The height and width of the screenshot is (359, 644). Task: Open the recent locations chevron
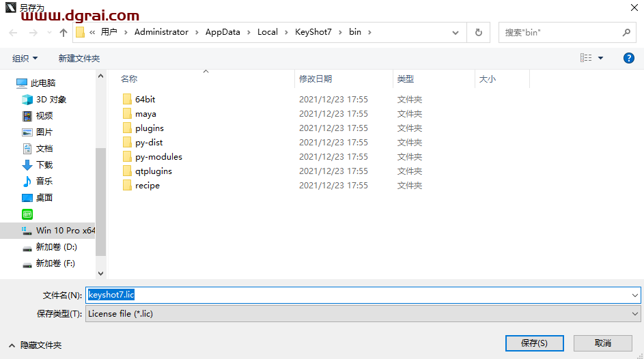click(49, 32)
